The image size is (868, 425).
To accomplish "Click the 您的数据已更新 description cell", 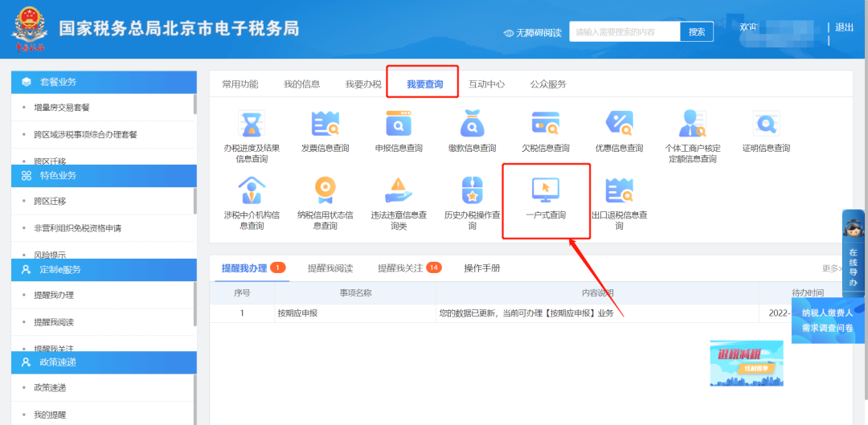I will (x=598, y=313).
